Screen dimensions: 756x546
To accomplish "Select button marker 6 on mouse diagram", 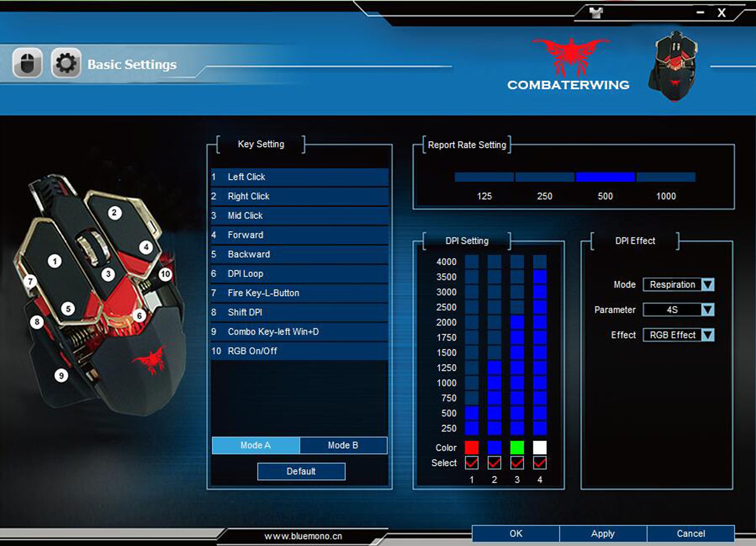I will 140,316.
